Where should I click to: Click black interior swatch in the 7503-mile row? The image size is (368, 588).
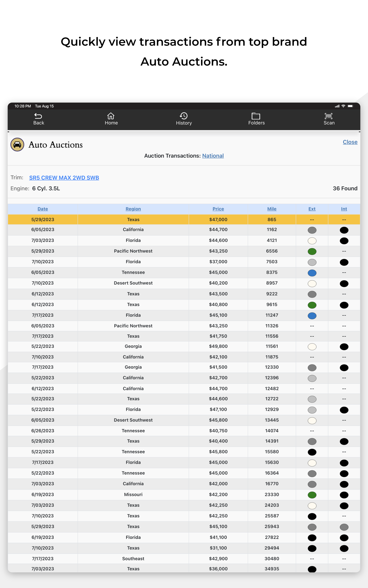coord(344,262)
